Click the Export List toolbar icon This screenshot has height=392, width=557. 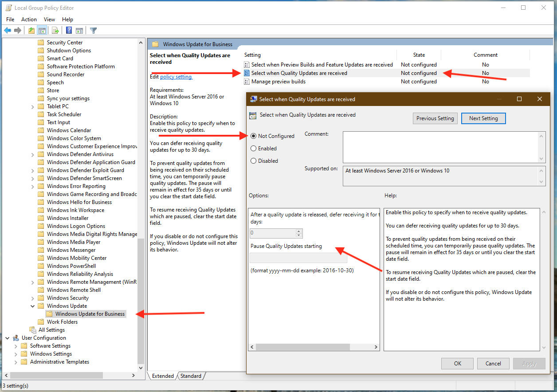coord(55,31)
